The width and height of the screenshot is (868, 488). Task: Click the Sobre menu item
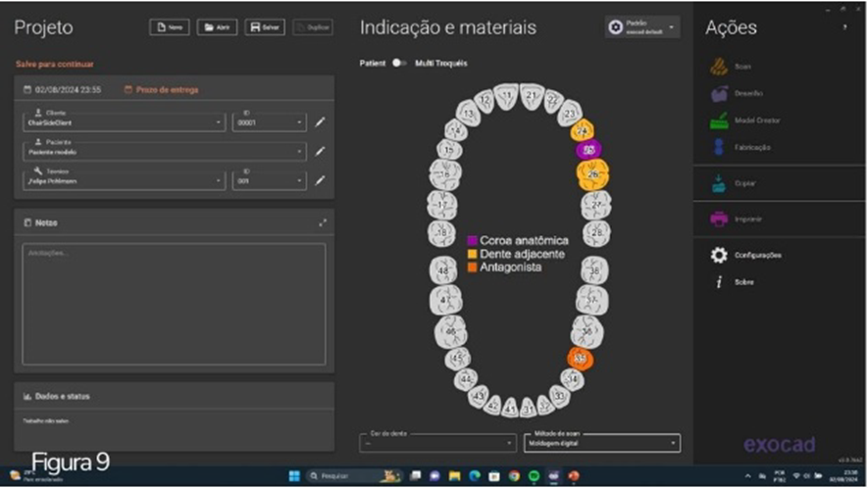click(743, 282)
